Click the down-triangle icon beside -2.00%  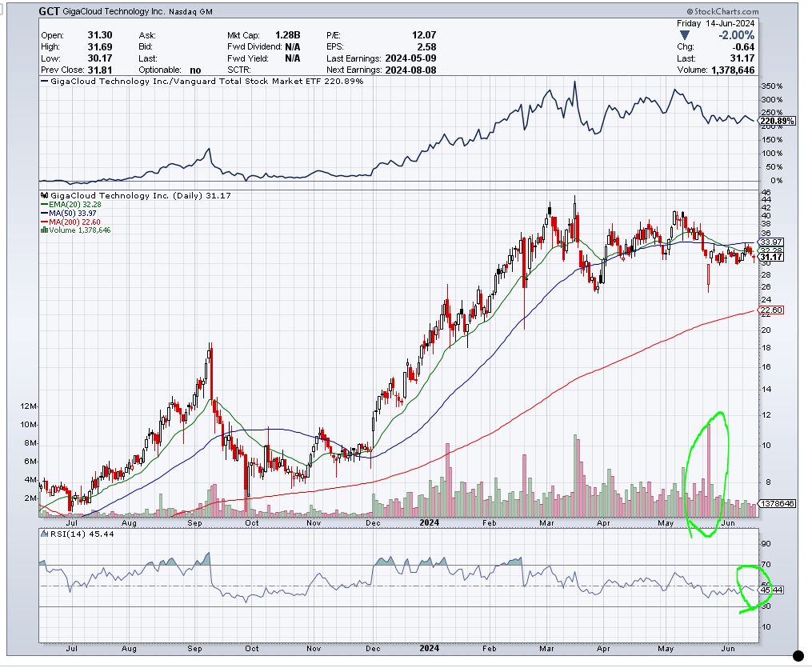click(x=685, y=35)
